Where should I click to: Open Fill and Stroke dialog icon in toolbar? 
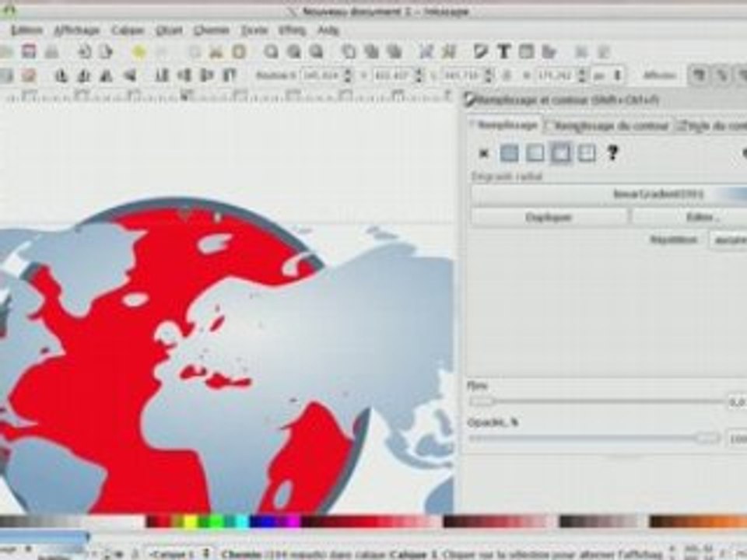[x=481, y=51]
